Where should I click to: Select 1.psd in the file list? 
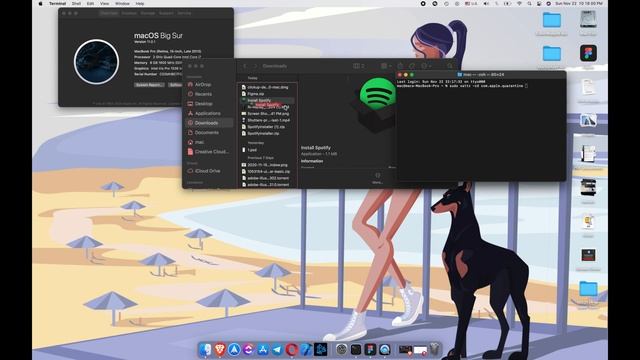(267, 150)
